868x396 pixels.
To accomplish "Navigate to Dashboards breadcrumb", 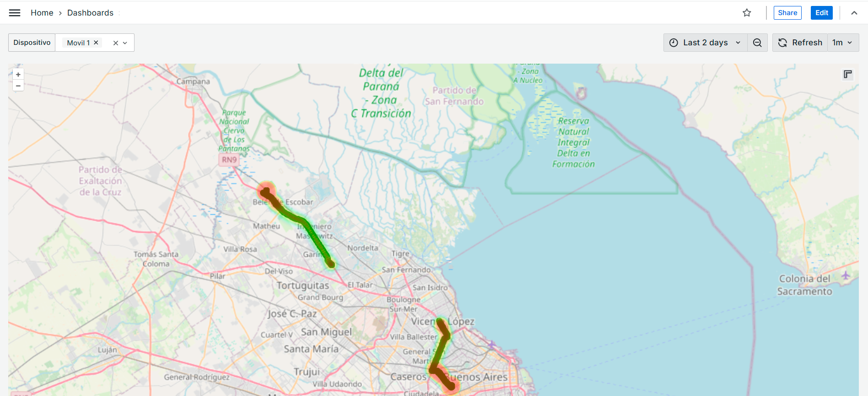I will pyautogui.click(x=90, y=13).
